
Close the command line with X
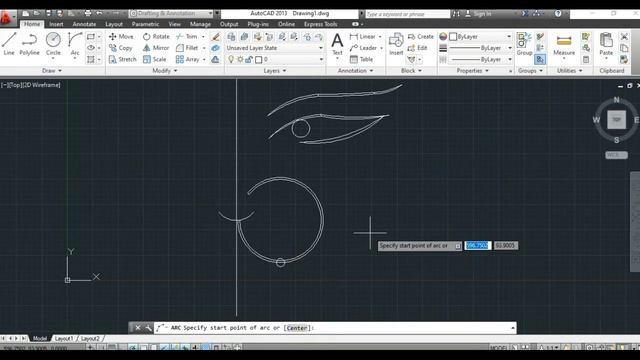click(138, 328)
